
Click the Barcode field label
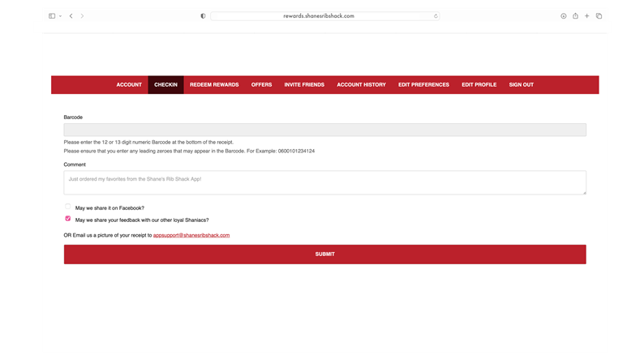point(73,117)
